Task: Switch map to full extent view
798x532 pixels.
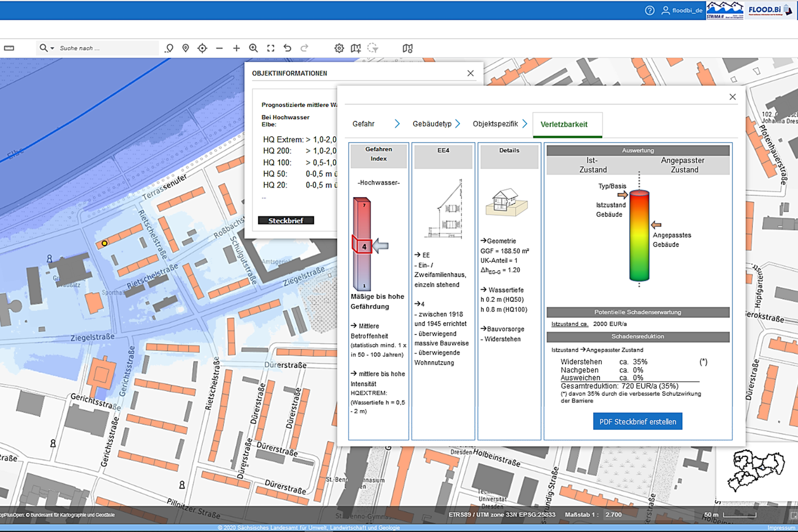Action: 270,48
